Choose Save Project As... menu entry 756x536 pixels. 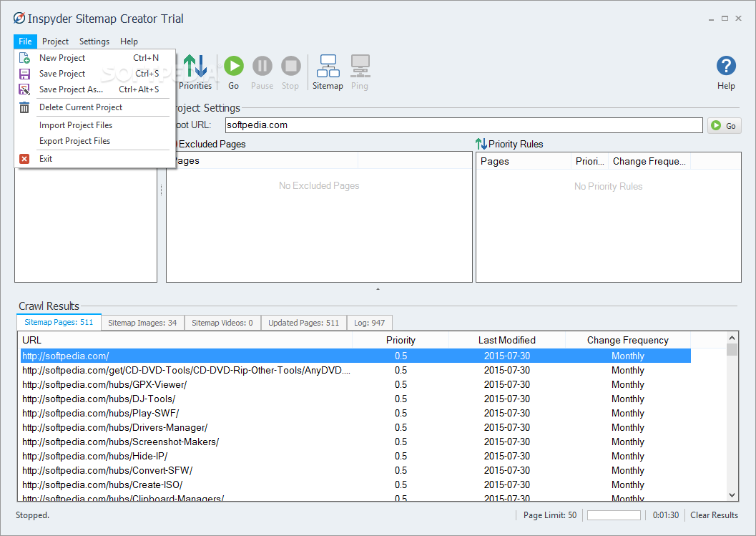click(x=94, y=89)
